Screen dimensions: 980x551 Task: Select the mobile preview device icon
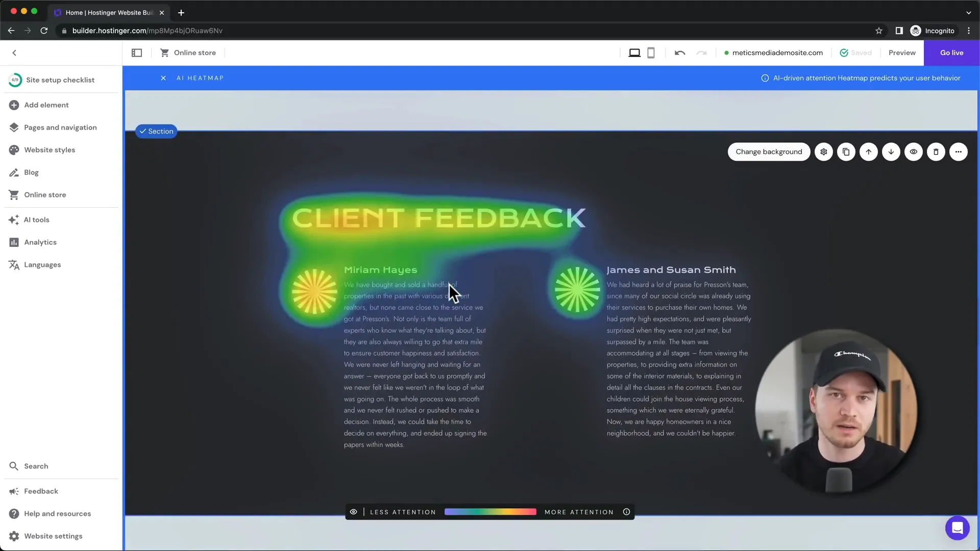[651, 53]
